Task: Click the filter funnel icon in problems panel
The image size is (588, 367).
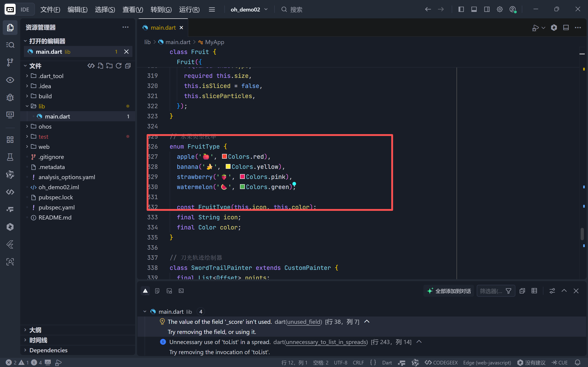Action: click(508, 291)
